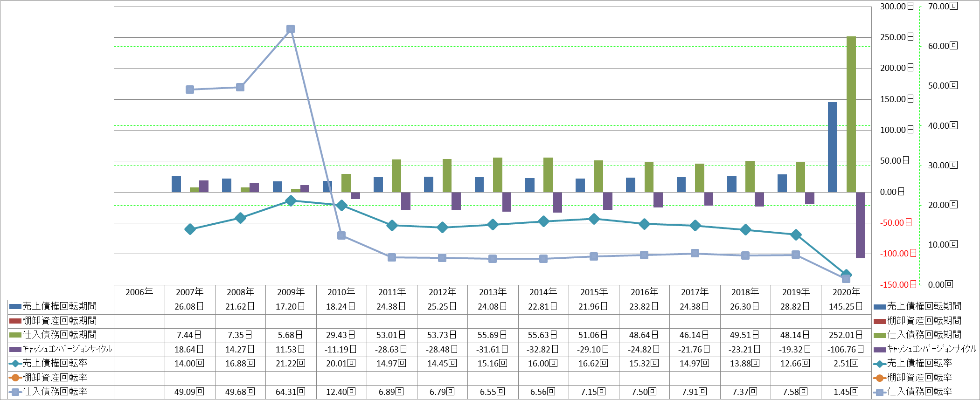Select 棚卸資産回転率 in the right-hand legend
The height and width of the screenshot is (400, 980).
pyautogui.click(x=913, y=378)
